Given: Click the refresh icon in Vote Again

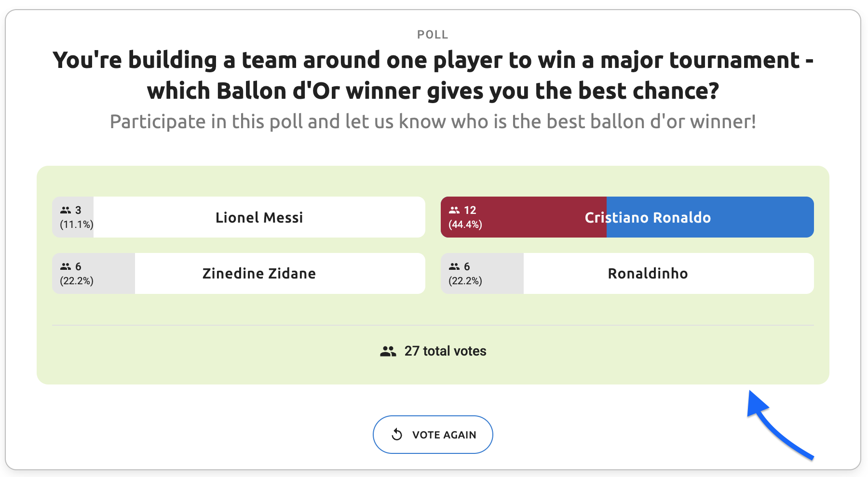Looking at the screenshot, I should coord(397,435).
